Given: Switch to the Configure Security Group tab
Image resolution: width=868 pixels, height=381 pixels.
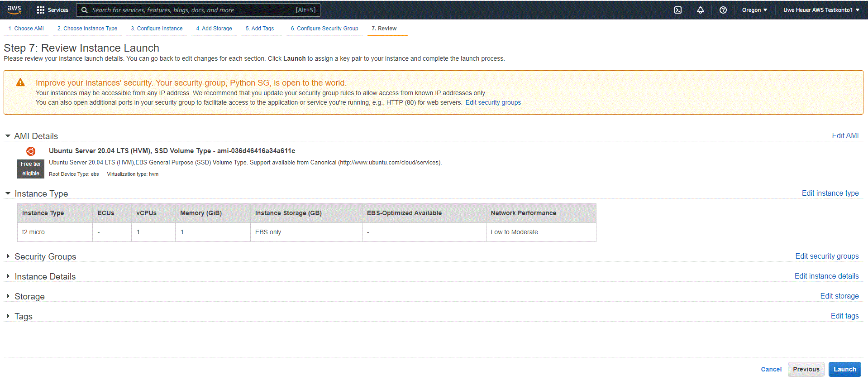Looking at the screenshot, I should [x=324, y=29].
